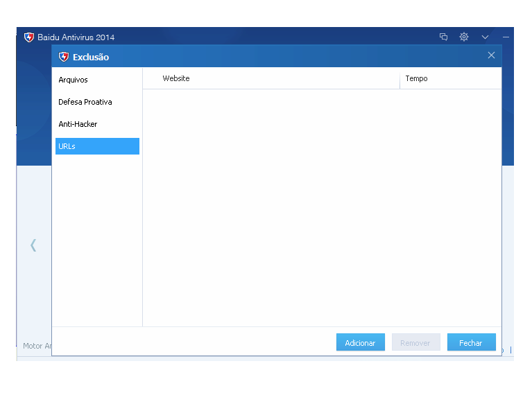Switch to Defesa Proativa category
Image resolution: width=532 pixels, height=395 pixels.
click(x=97, y=102)
